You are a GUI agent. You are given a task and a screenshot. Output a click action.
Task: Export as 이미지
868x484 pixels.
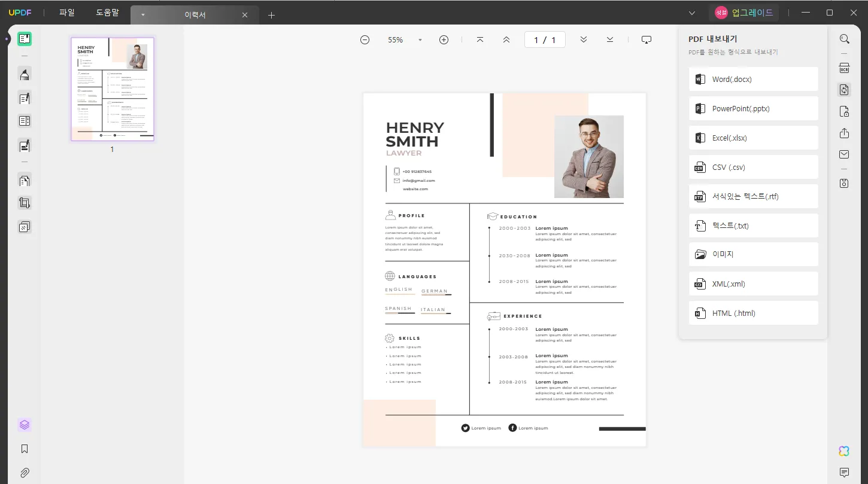[753, 254]
